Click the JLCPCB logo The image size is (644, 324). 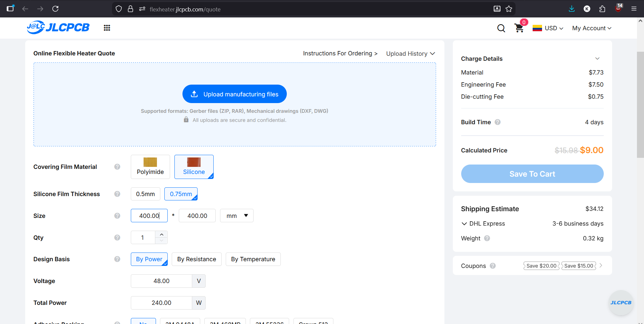(x=58, y=28)
